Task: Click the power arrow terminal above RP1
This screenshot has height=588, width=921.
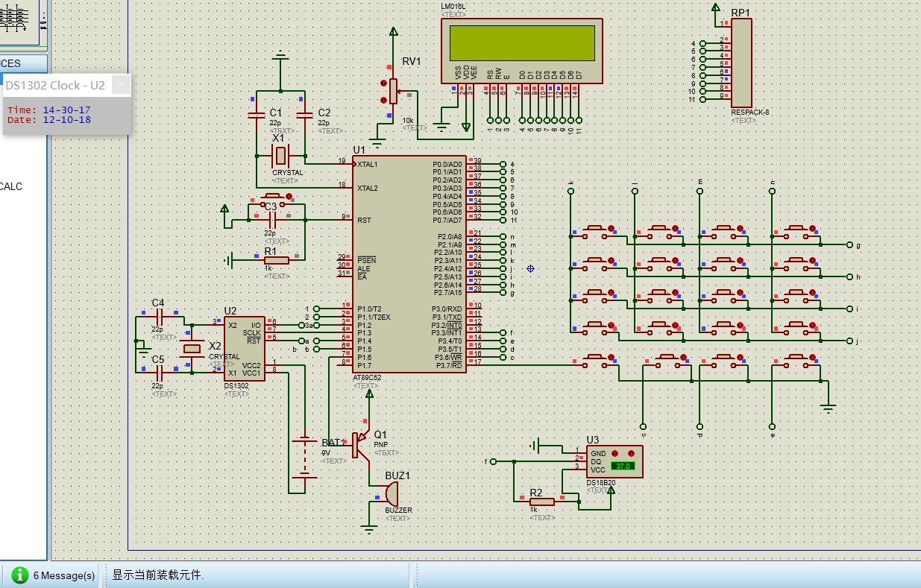Action: coord(716,7)
